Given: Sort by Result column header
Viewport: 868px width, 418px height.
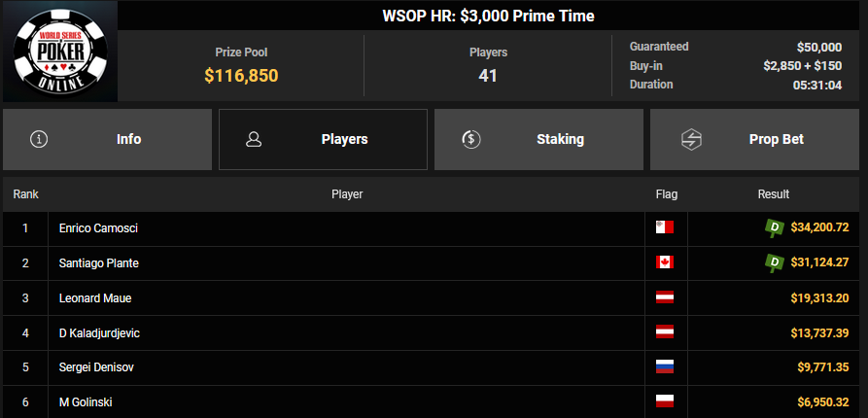Looking at the screenshot, I should pyautogui.click(x=773, y=194).
